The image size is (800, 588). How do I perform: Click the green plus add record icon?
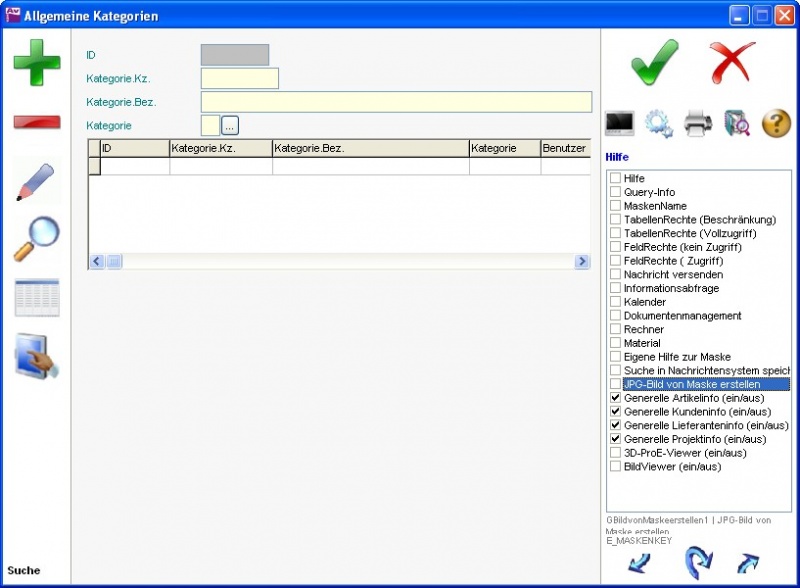click(x=36, y=62)
